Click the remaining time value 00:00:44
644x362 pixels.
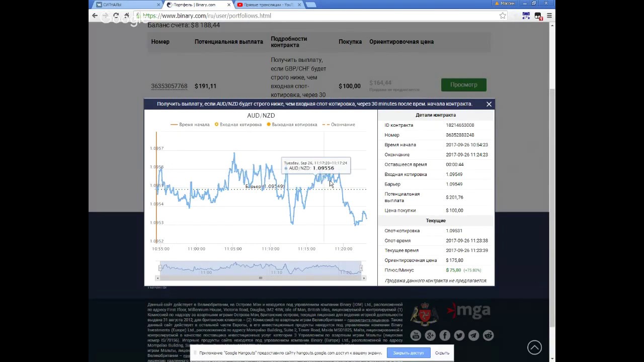(x=454, y=164)
